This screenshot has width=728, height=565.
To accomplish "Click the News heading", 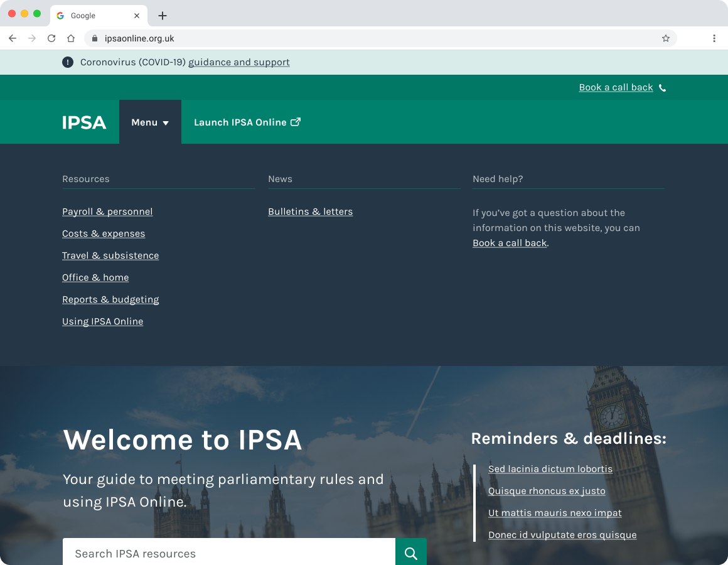I will (281, 179).
